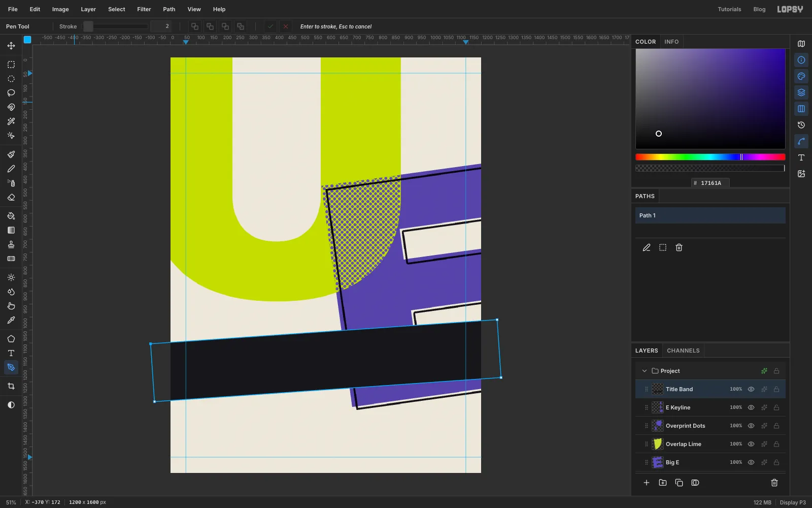The image size is (812, 508).
Task: Edit the hex color value field
Action: [x=710, y=183]
